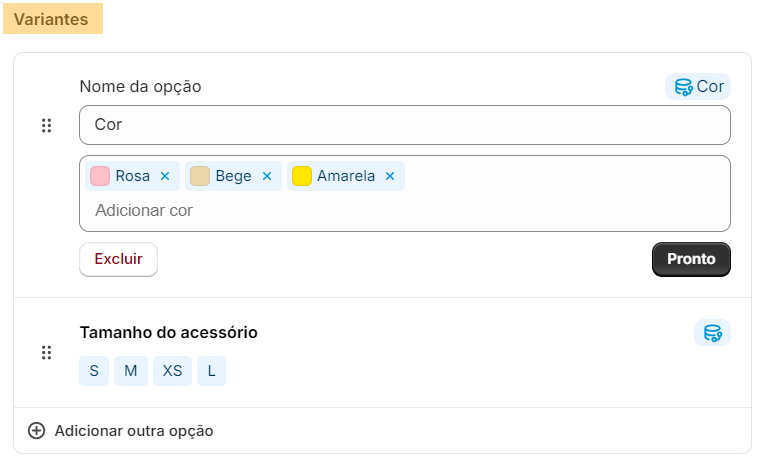758x463 pixels.
Task: Select the XS size tag
Action: pyautogui.click(x=172, y=371)
